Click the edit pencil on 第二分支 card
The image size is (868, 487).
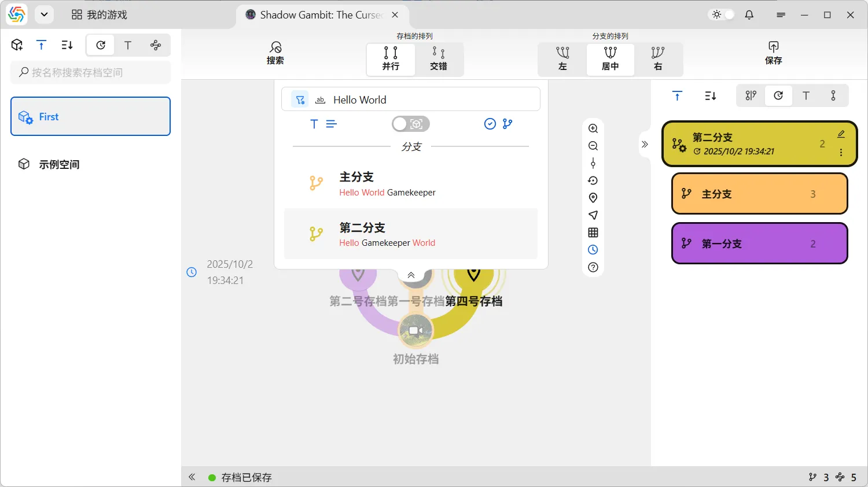click(x=841, y=134)
